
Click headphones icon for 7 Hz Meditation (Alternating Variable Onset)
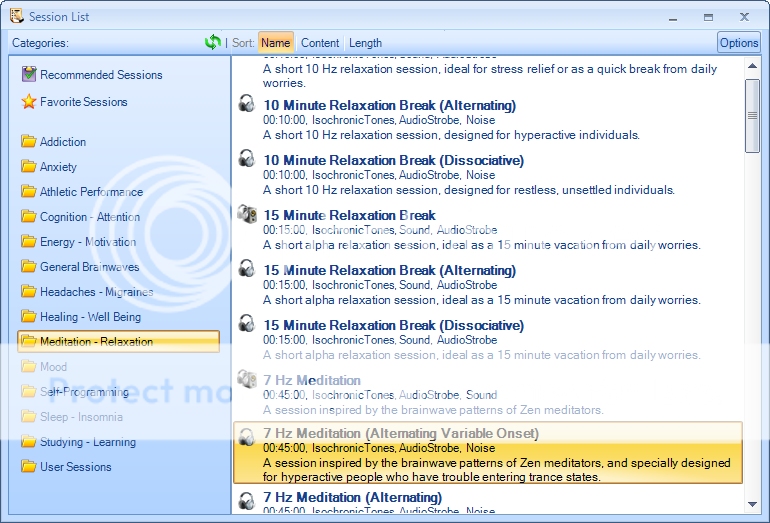tap(247, 437)
